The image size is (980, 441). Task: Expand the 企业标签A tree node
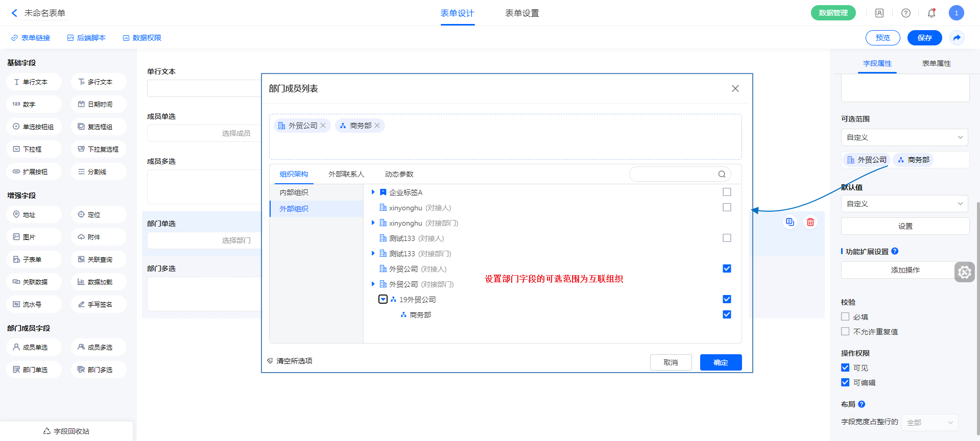click(x=373, y=192)
